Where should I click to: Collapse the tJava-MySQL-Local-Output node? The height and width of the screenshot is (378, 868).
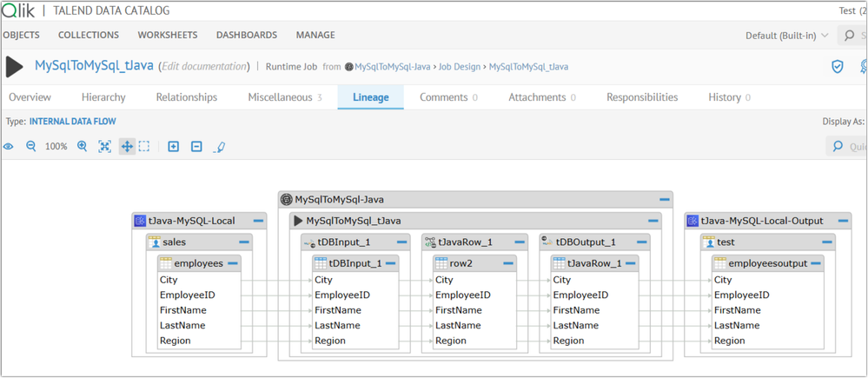843,221
